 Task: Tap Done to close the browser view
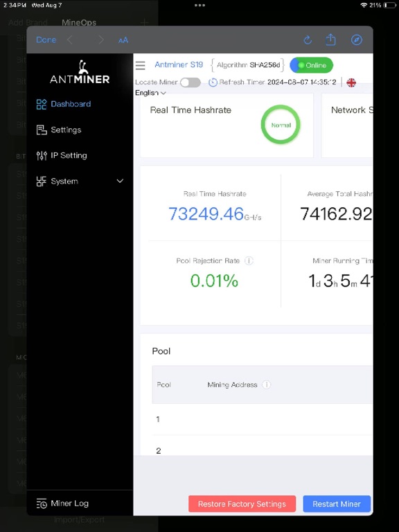[x=46, y=40]
